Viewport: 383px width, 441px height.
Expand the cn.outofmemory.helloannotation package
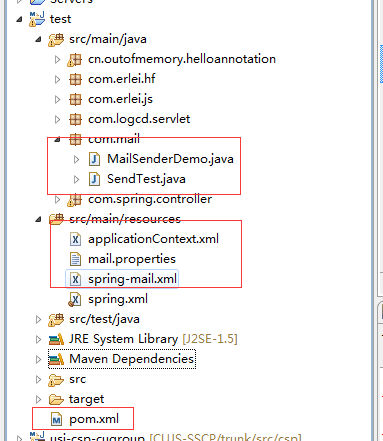tap(57, 59)
